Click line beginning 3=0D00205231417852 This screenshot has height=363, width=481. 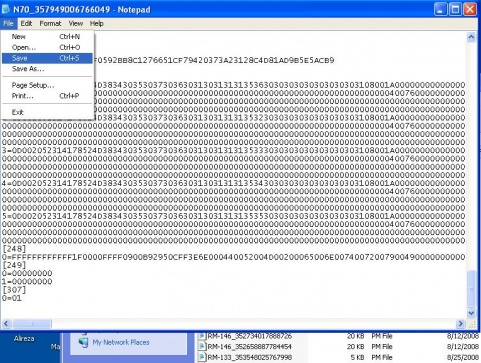(x=233, y=150)
